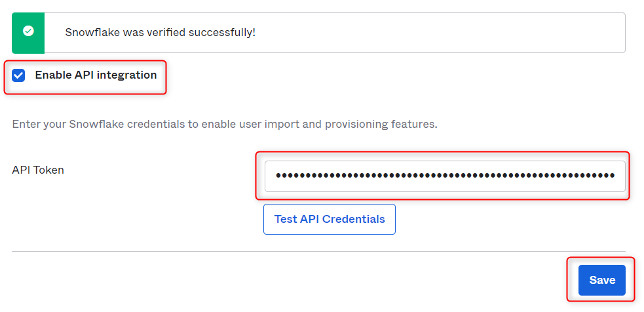The width and height of the screenshot is (644, 312).
Task: Select the green banner status block
Action: click(x=28, y=33)
